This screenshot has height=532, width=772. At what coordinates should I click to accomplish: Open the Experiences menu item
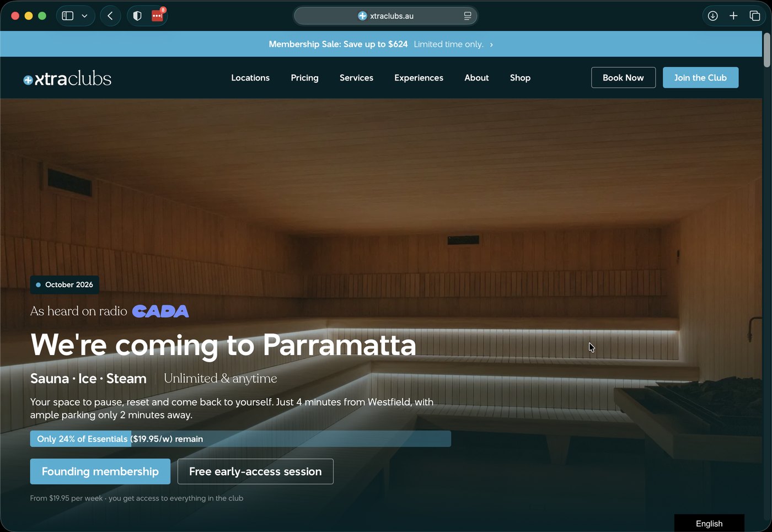pyautogui.click(x=419, y=78)
